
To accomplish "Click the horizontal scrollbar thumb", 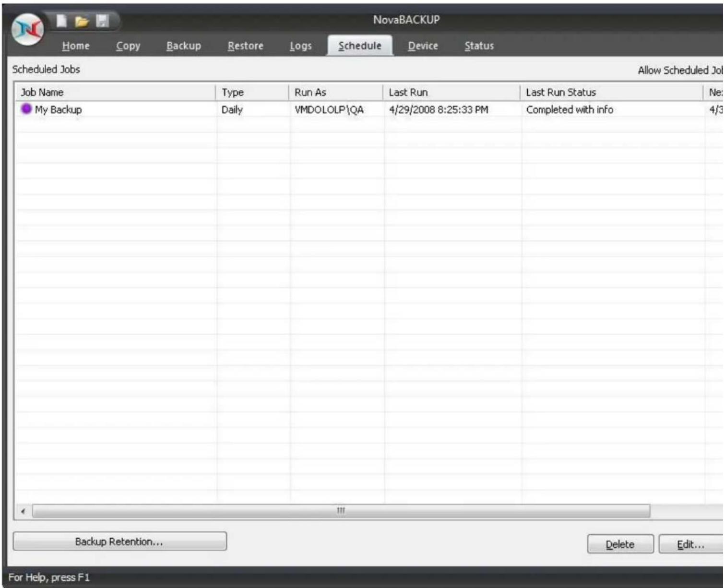I will point(341,511).
